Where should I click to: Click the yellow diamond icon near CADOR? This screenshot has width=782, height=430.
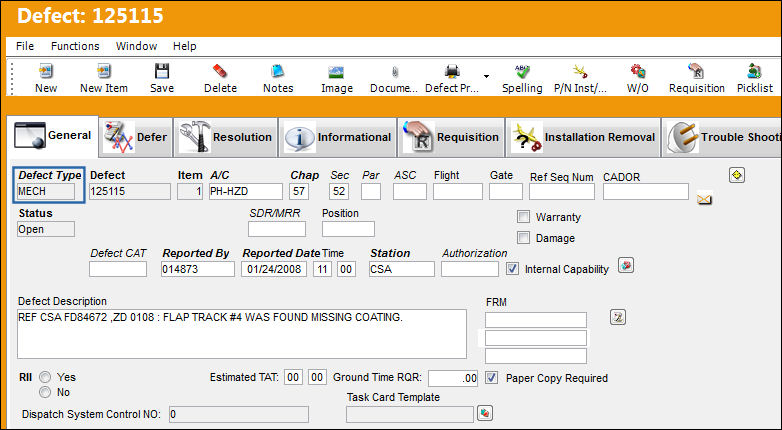click(x=737, y=175)
